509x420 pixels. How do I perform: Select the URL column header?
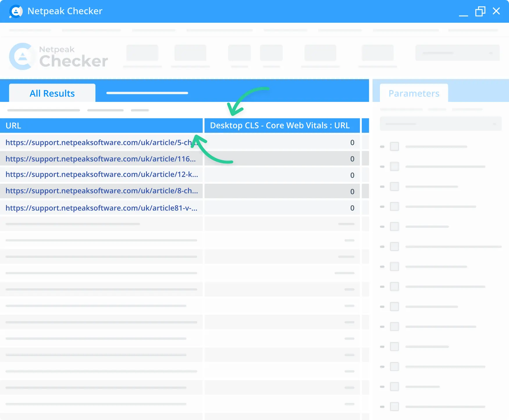(101, 125)
